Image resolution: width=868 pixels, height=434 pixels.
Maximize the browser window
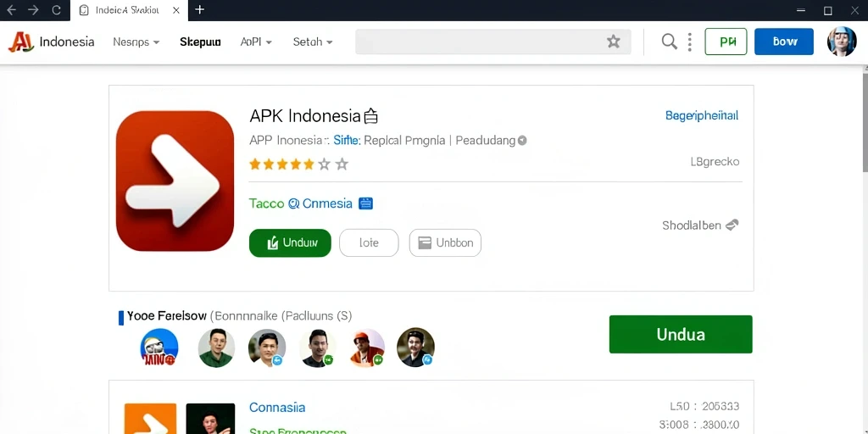[828, 10]
